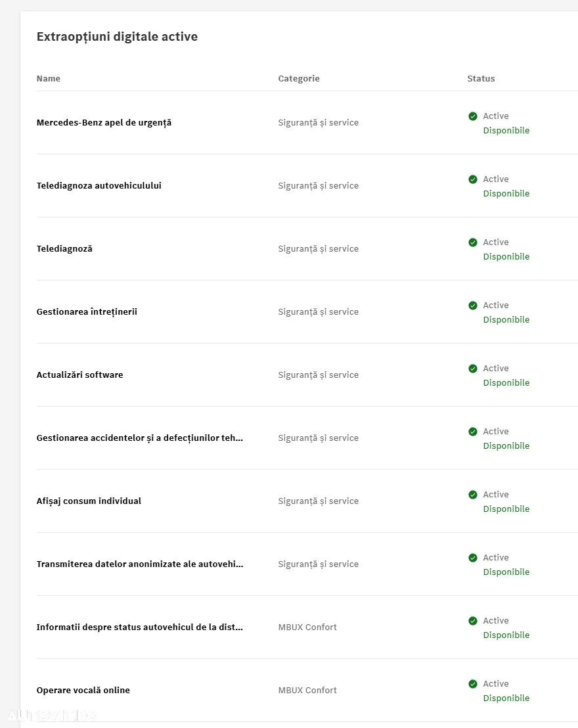Click green check icon for Actualizări software
Image resolution: width=578 pixels, height=728 pixels.
coord(473,369)
